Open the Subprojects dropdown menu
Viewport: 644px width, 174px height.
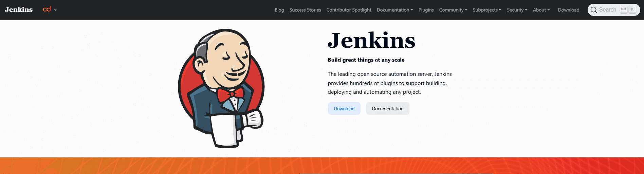pyautogui.click(x=487, y=10)
